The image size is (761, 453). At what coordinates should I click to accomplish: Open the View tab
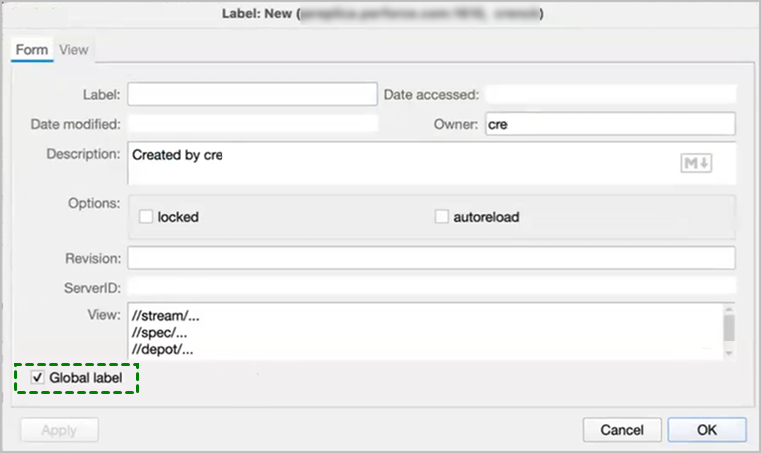click(x=74, y=50)
